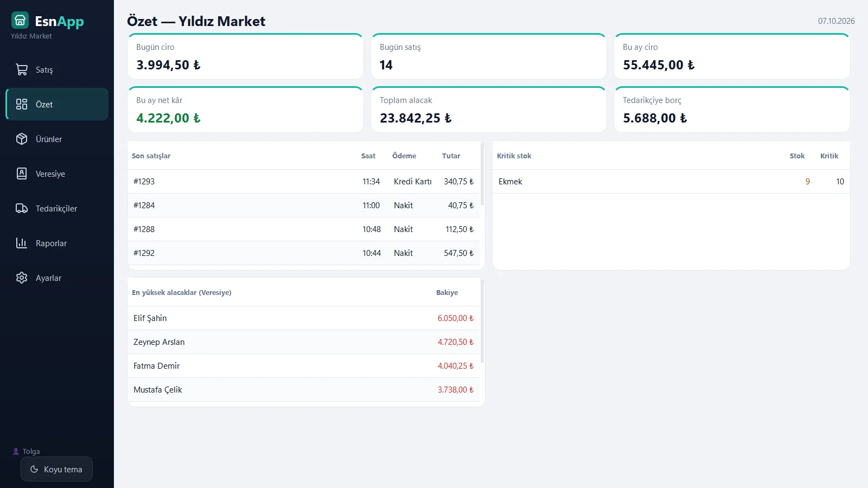Click the EsnApp store logo icon

click(x=20, y=20)
